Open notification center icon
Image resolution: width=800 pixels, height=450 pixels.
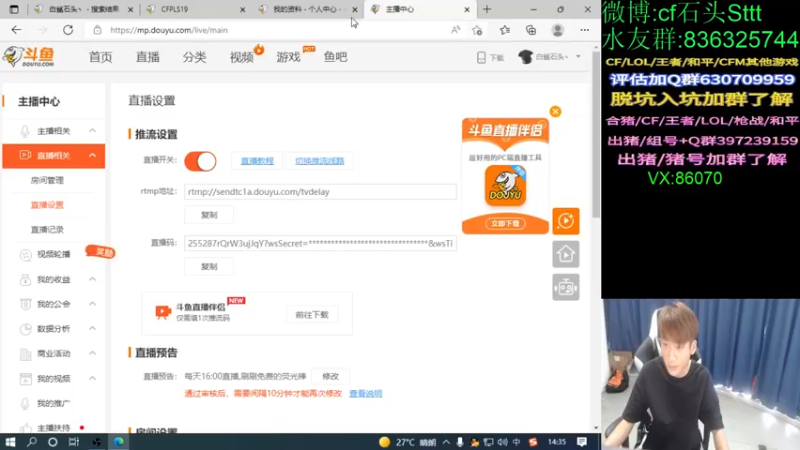pos(582,442)
